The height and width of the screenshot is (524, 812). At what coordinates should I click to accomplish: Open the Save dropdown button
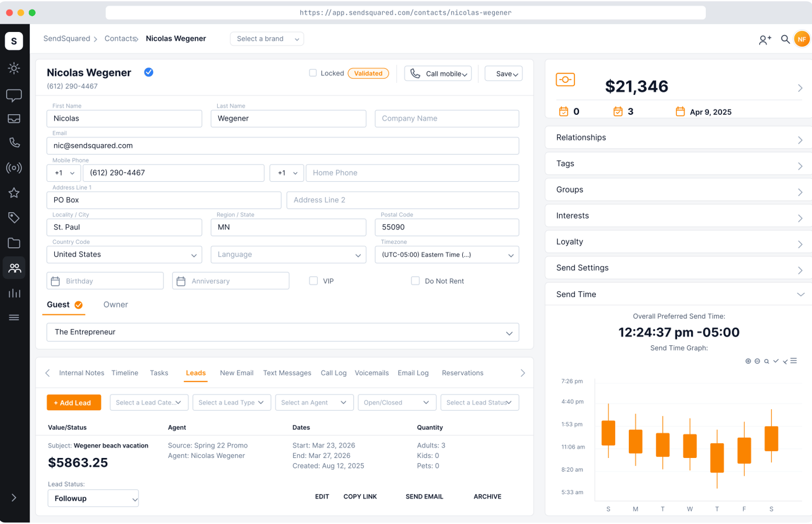pos(503,74)
